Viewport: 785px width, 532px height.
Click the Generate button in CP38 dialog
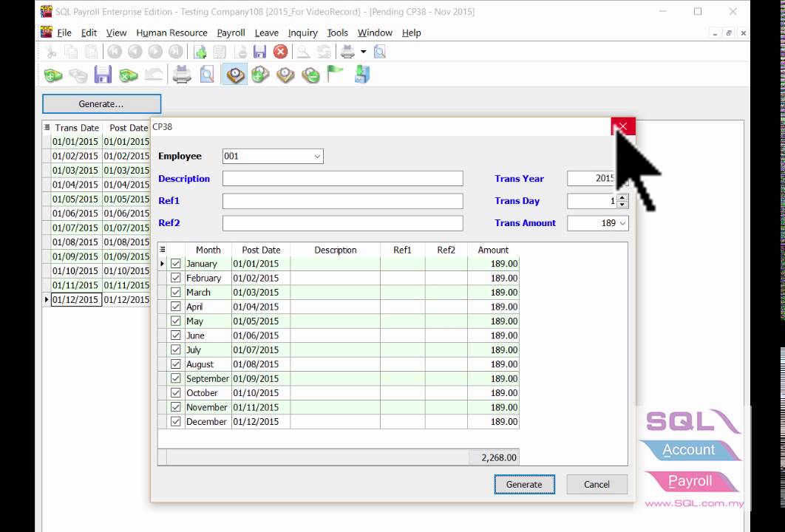524,485
